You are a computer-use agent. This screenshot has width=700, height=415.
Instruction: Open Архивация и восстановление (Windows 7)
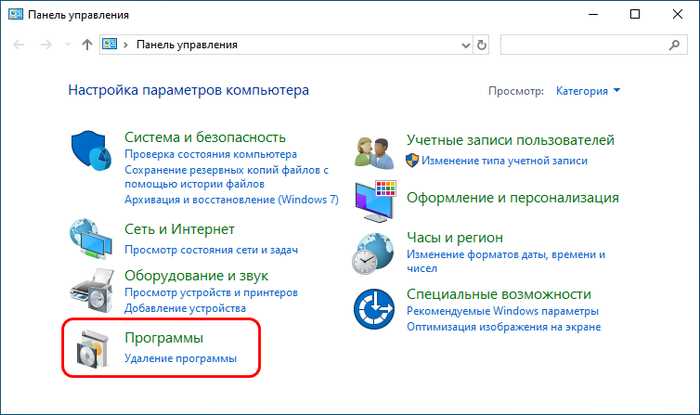(231, 199)
